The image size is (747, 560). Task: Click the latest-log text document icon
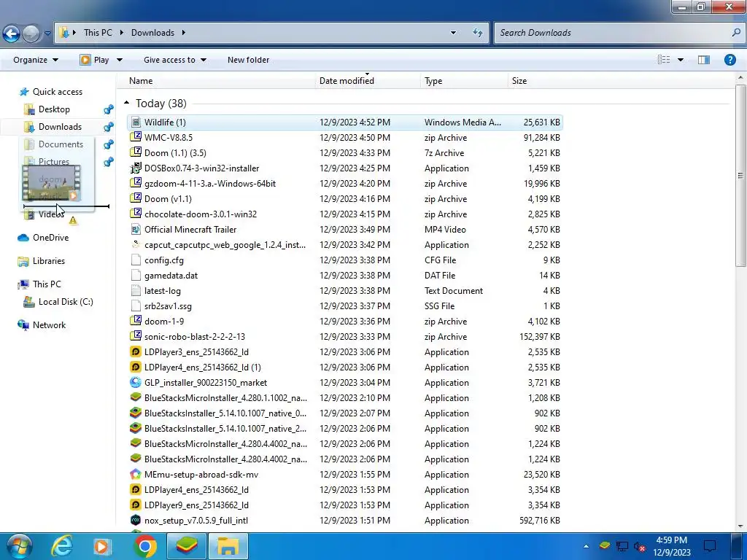click(136, 290)
